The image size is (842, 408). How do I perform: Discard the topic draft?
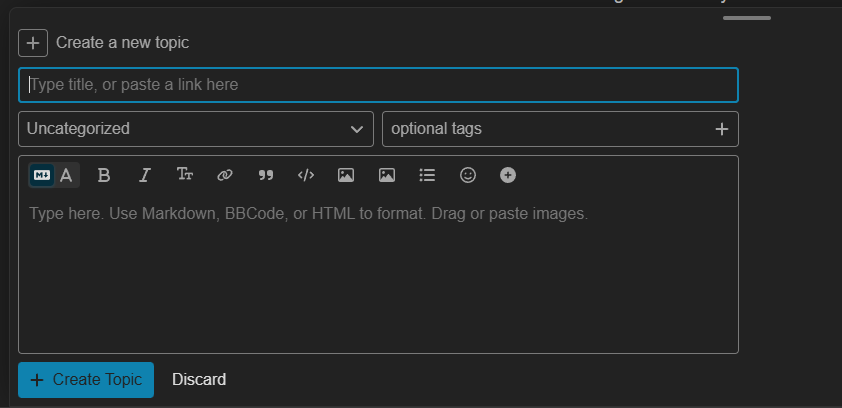click(x=199, y=380)
